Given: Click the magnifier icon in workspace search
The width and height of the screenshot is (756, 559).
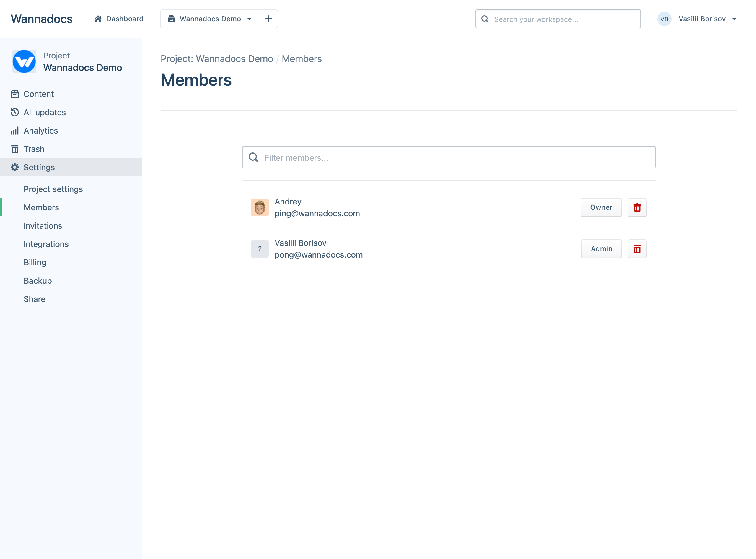Looking at the screenshot, I should (x=485, y=19).
